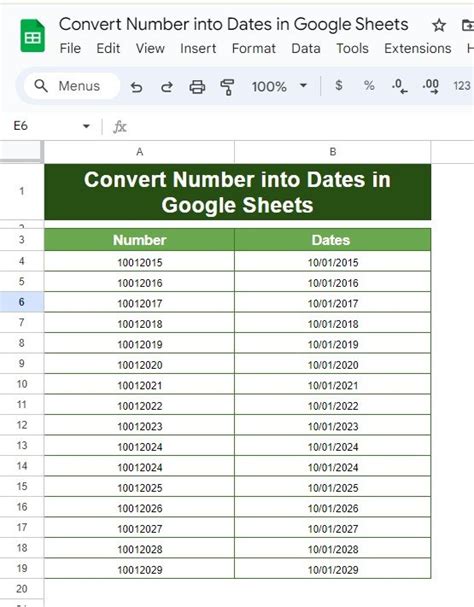This screenshot has height=607, width=474.
Task: Open the Edit menu
Action: coord(108,48)
